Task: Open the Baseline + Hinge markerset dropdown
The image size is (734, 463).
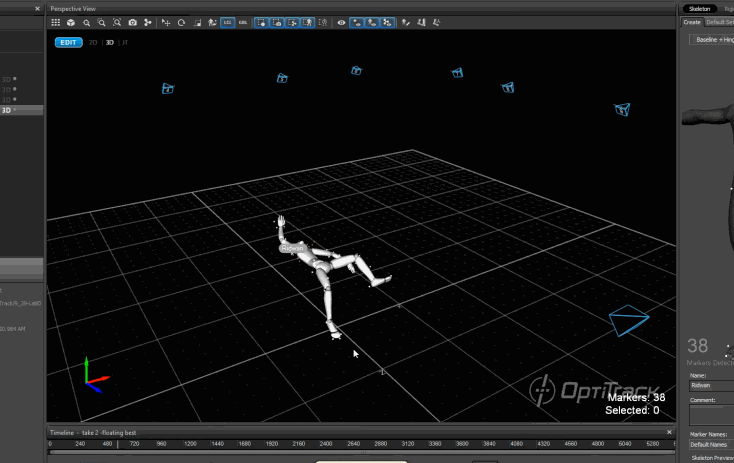Action: [713, 40]
